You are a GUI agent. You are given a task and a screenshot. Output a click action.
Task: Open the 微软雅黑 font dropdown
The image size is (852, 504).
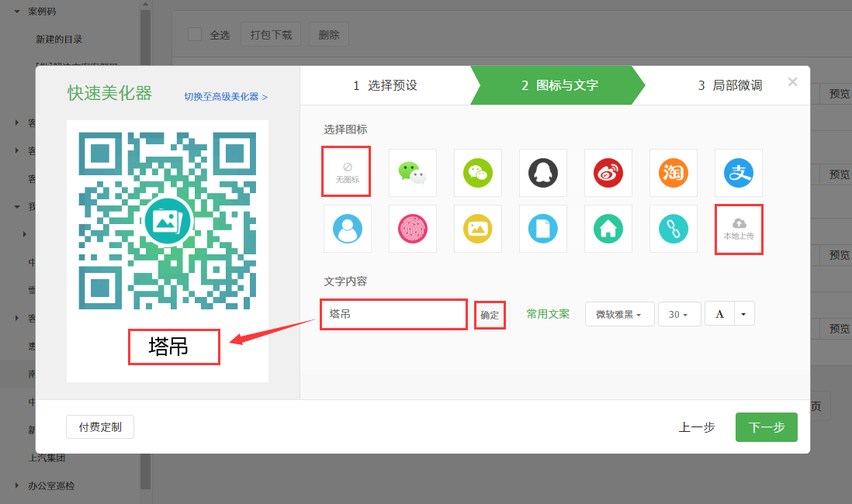619,314
